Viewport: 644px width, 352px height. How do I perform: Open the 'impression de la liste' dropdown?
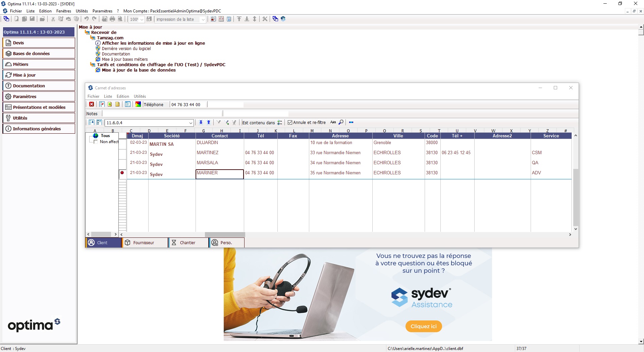point(203,19)
